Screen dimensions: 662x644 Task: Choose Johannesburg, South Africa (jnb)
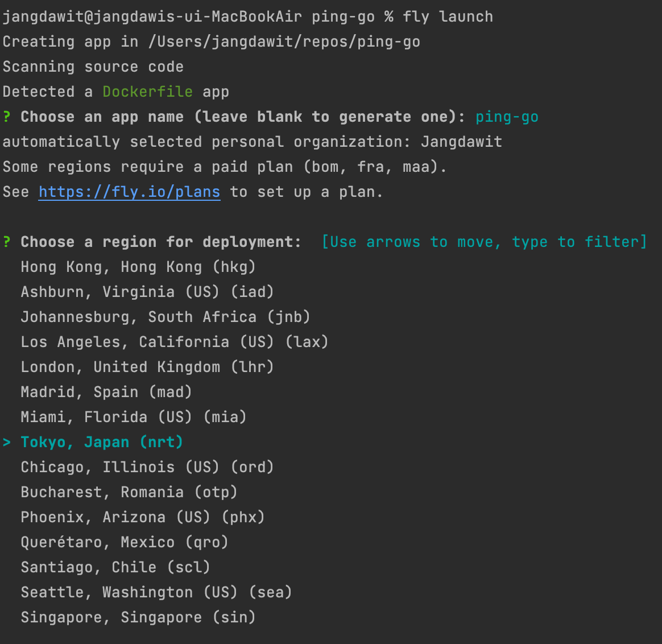[x=165, y=317]
